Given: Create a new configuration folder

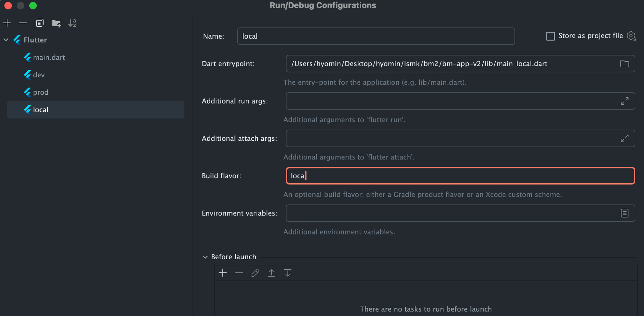Looking at the screenshot, I should point(56,23).
